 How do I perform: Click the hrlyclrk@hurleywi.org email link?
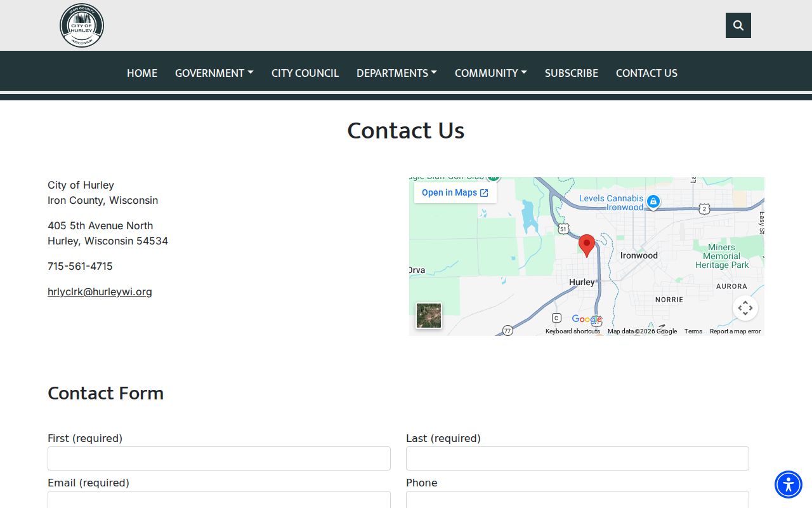click(100, 291)
